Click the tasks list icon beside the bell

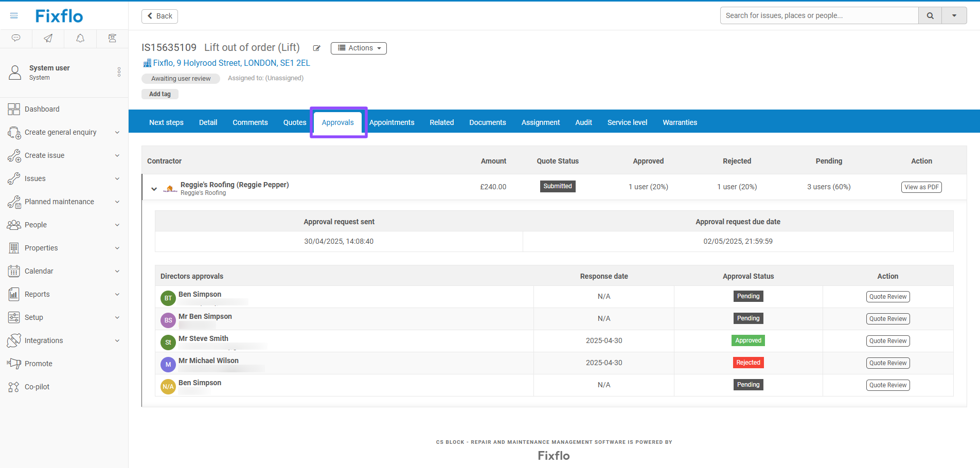click(x=112, y=38)
